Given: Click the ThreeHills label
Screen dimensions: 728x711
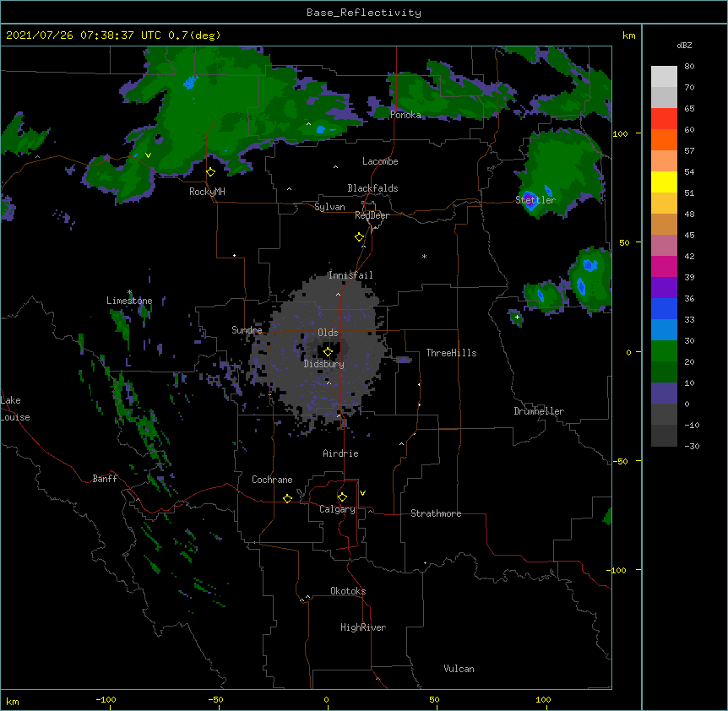Looking at the screenshot, I should pyautogui.click(x=451, y=353).
